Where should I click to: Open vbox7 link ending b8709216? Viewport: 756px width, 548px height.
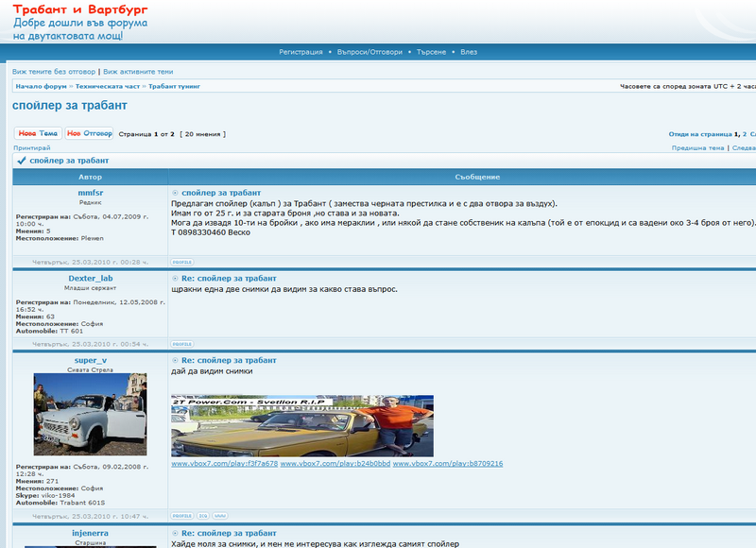pos(448,464)
